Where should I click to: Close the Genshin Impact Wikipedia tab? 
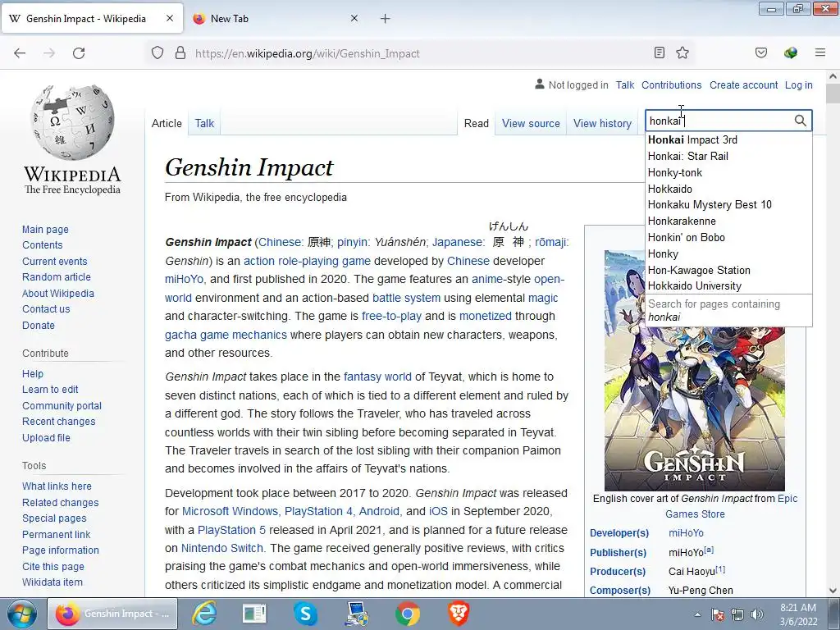170,18
